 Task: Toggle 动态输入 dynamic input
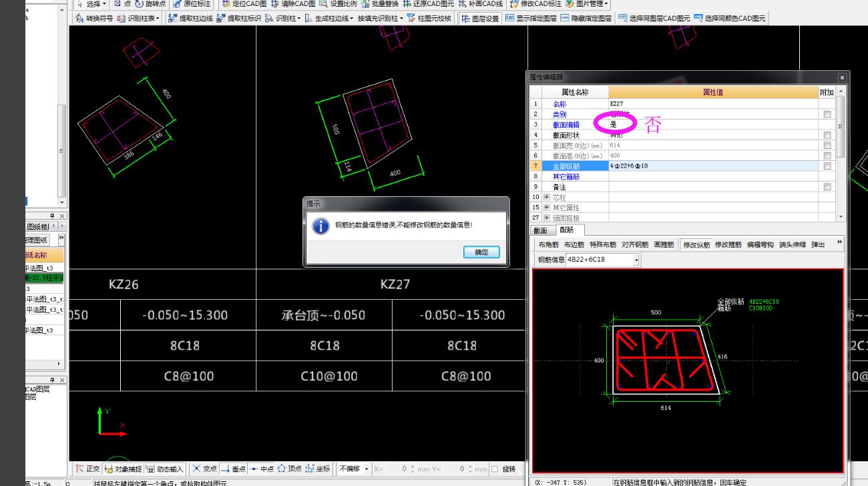165,469
